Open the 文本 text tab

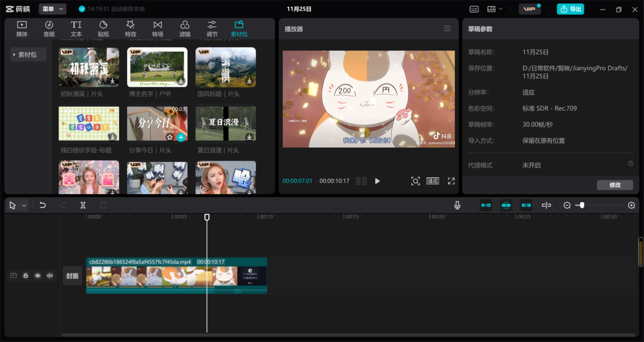[x=76, y=28]
